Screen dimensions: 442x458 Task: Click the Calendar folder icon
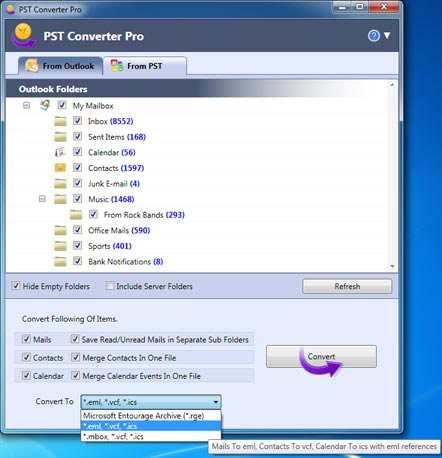tap(60, 152)
